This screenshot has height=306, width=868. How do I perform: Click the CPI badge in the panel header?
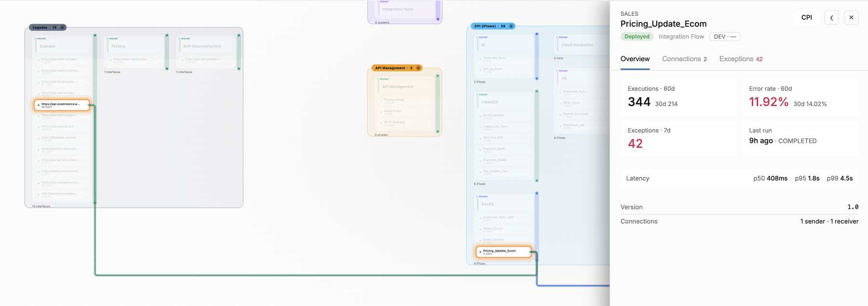[807, 17]
